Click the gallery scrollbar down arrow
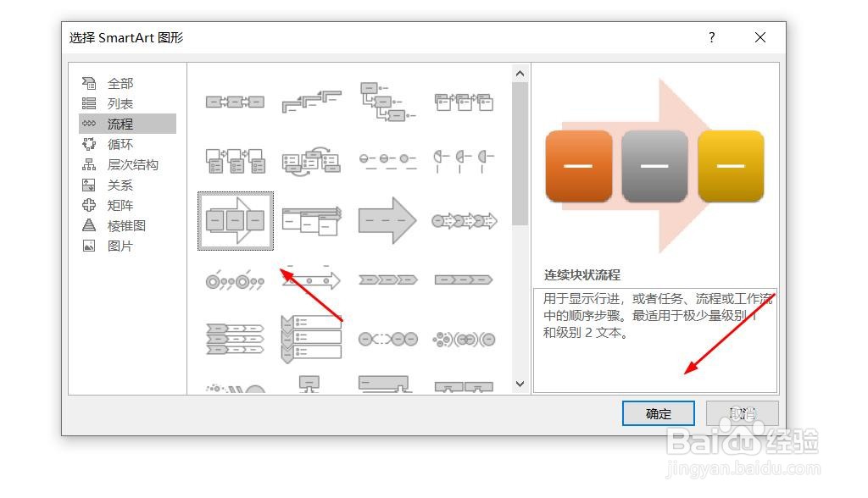The height and width of the screenshot is (498, 868). pos(520,384)
